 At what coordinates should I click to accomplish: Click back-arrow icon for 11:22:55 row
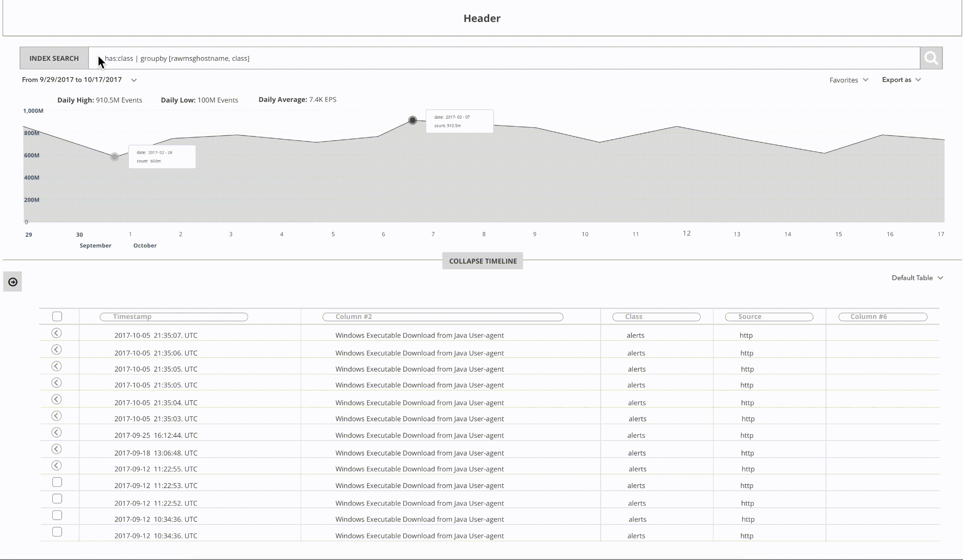[57, 466]
